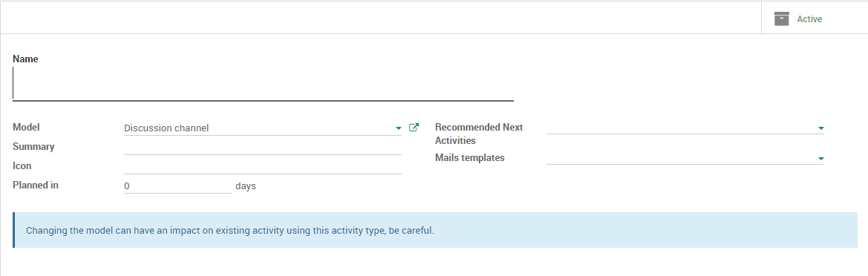Expand the Model dropdown arrow

pos(399,128)
